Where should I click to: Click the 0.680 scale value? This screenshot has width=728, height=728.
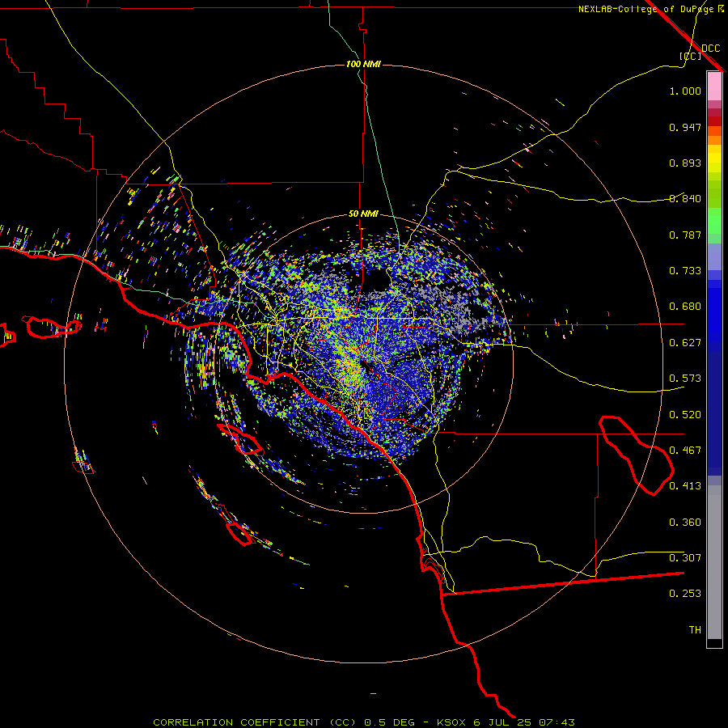point(685,307)
